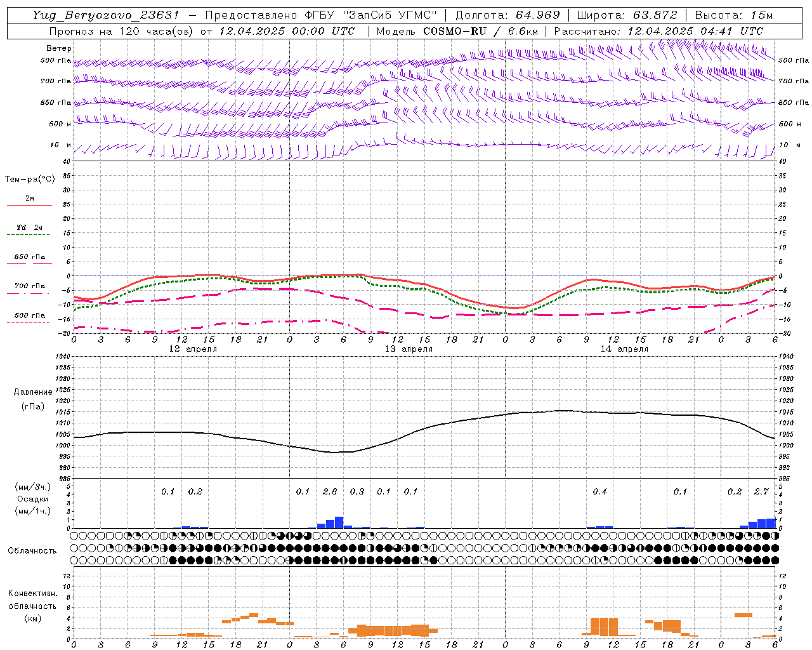Select the 2.7 precipitation amount value

[x=761, y=491]
